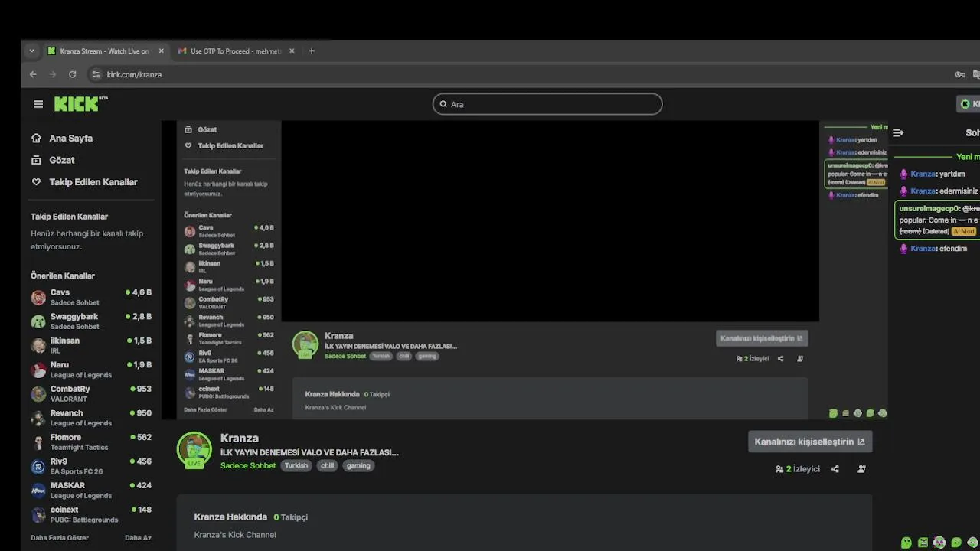Click the magnifier icon in the Ara search box
This screenshot has width=980, height=551.
pos(443,104)
